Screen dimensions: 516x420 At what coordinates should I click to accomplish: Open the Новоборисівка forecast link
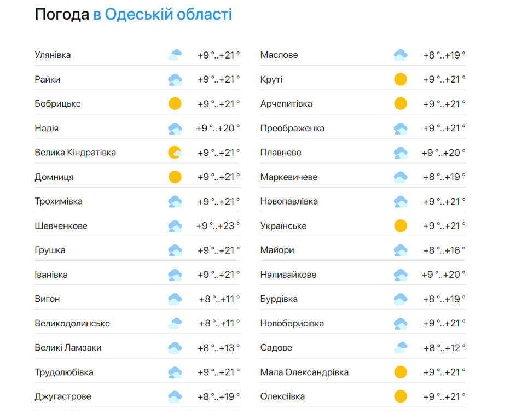(x=292, y=324)
